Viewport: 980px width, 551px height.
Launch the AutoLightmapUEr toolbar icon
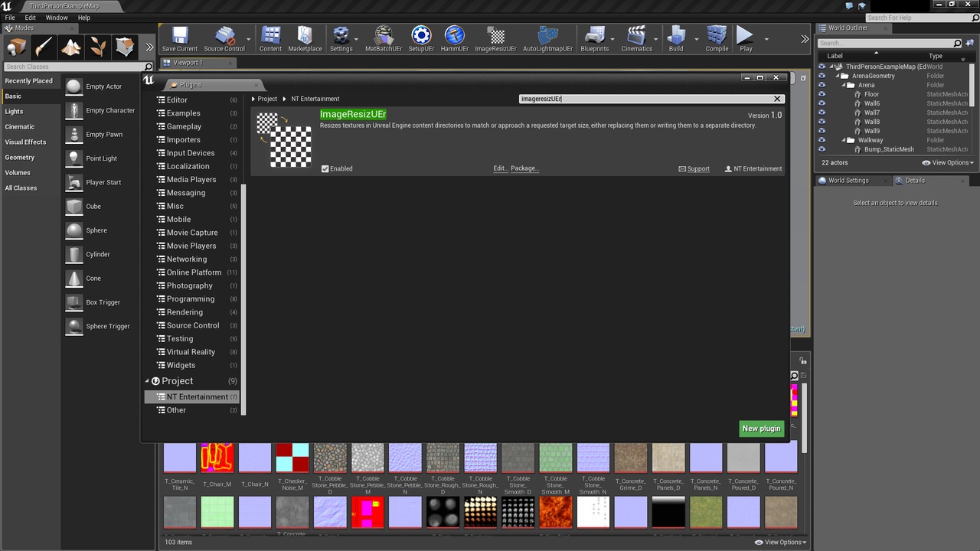(x=547, y=39)
